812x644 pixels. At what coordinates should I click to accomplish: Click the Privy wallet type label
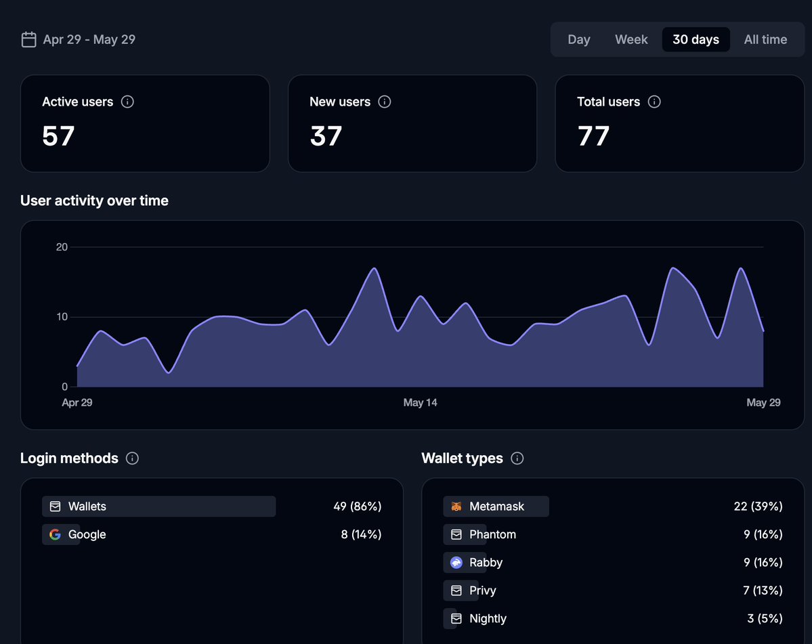click(x=483, y=590)
